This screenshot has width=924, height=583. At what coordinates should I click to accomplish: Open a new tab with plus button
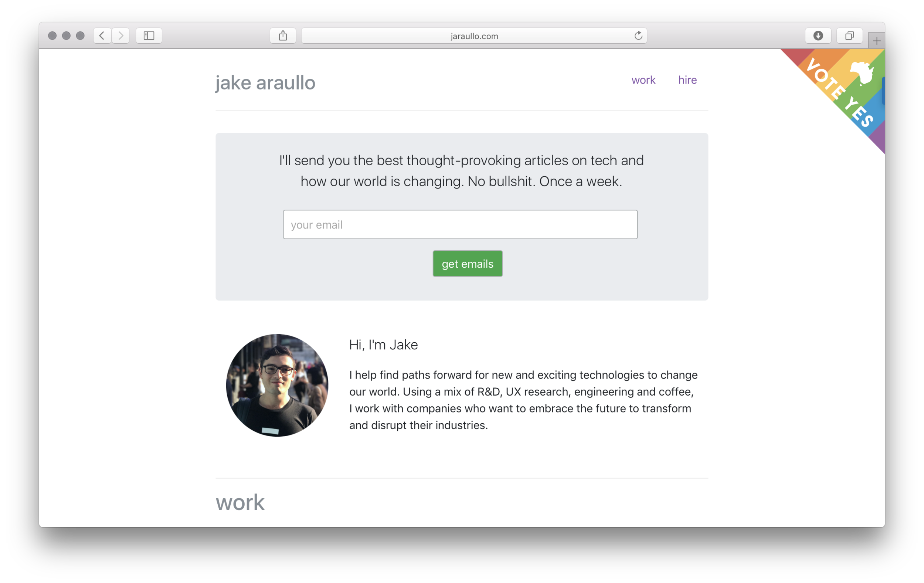(876, 41)
